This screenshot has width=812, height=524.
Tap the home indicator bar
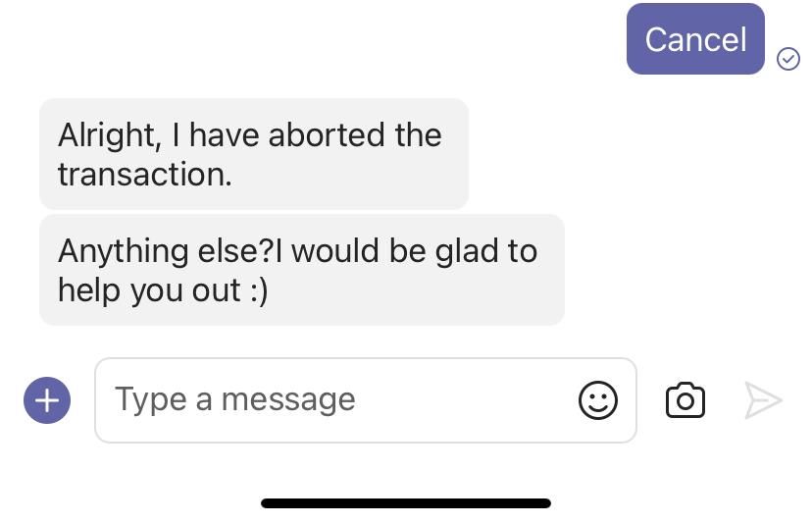pyautogui.click(x=406, y=503)
